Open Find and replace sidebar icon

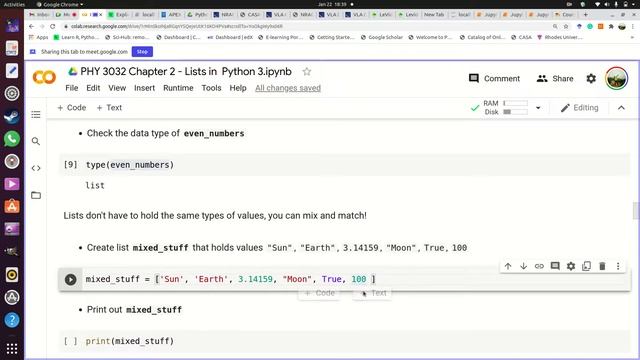(x=36, y=141)
